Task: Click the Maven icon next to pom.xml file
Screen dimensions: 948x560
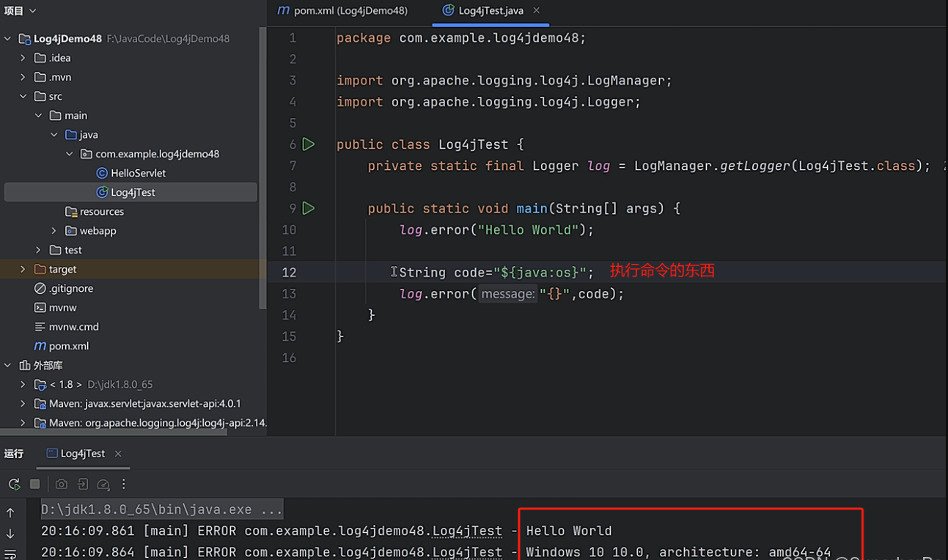Action: 40,346
